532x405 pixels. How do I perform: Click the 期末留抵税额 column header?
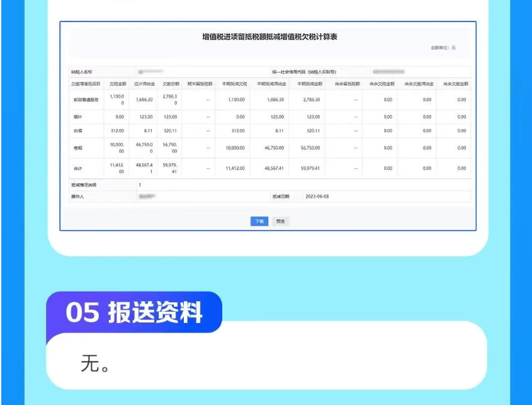[199, 83]
